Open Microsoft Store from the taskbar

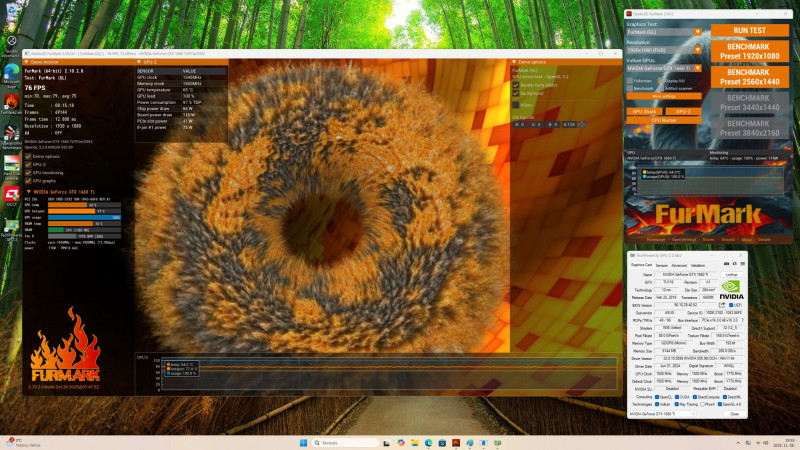point(442,442)
